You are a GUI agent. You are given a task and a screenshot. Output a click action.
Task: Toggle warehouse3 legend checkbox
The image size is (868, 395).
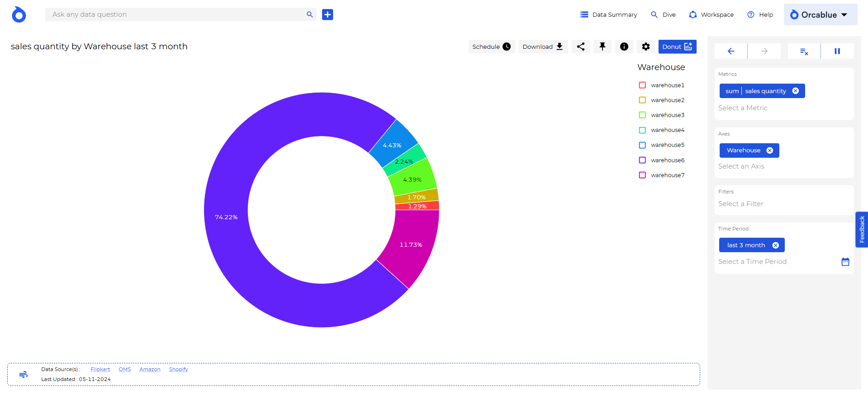click(x=642, y=115)
